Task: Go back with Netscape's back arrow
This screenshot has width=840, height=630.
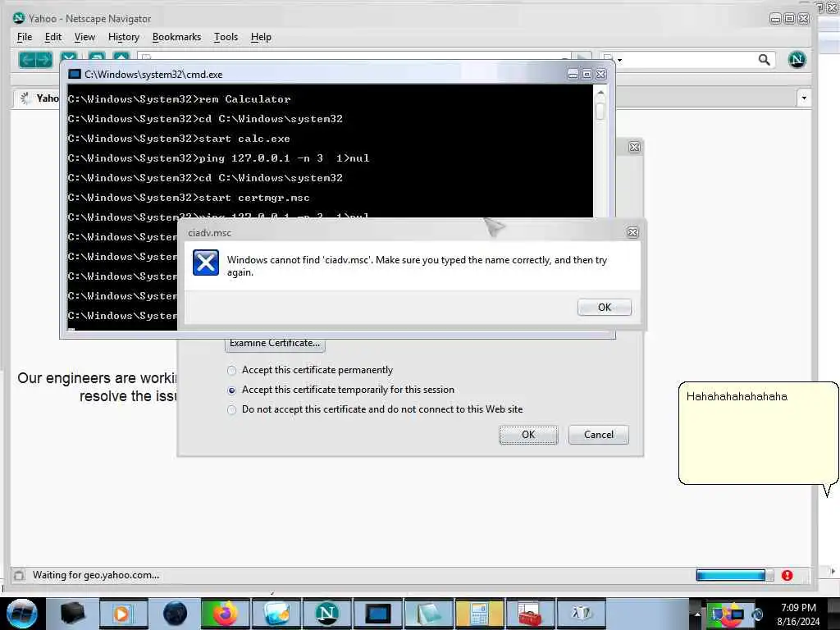Action: (x=27, y=59)
